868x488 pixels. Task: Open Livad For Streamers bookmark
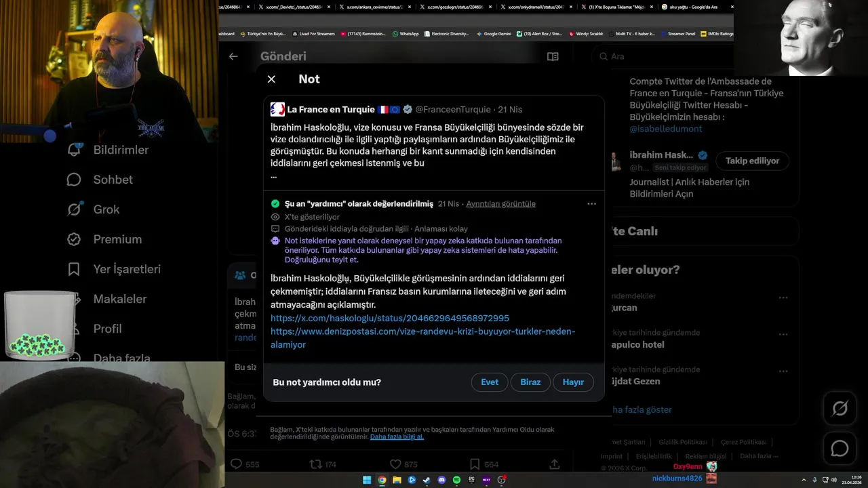click(313, 33)
